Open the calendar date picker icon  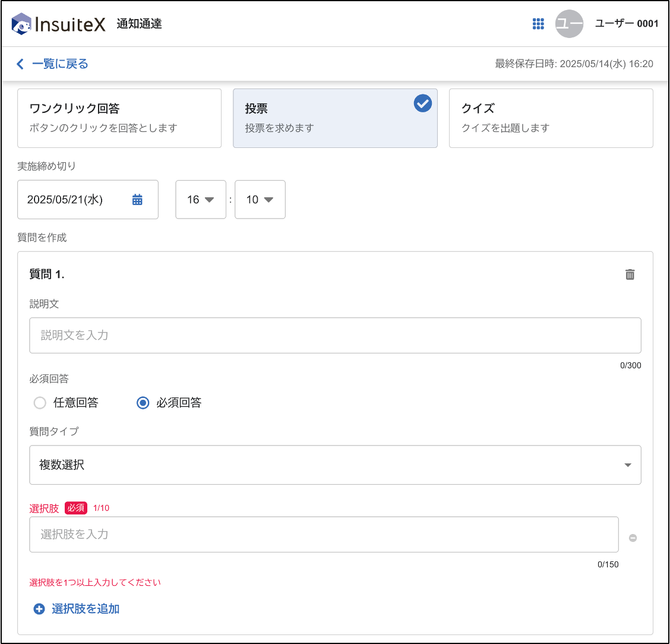pyautogui.click(x=137, y=200)
